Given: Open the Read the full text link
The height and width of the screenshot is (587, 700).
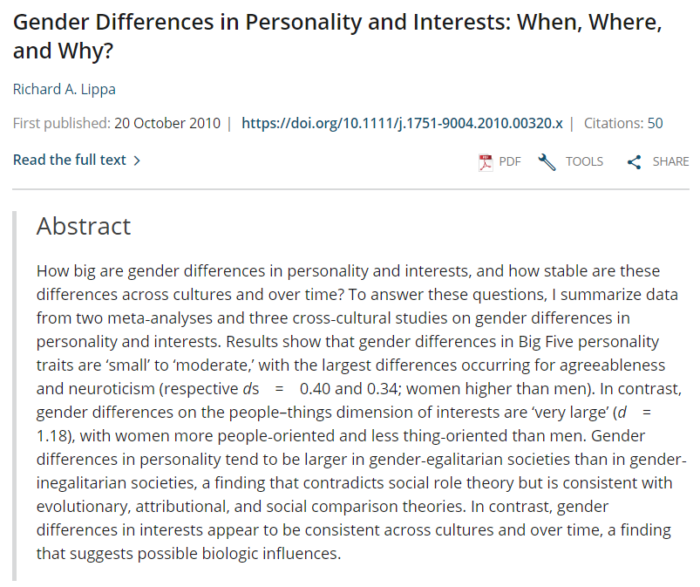Looking at the screenshot, I should [x=70, y=160].
